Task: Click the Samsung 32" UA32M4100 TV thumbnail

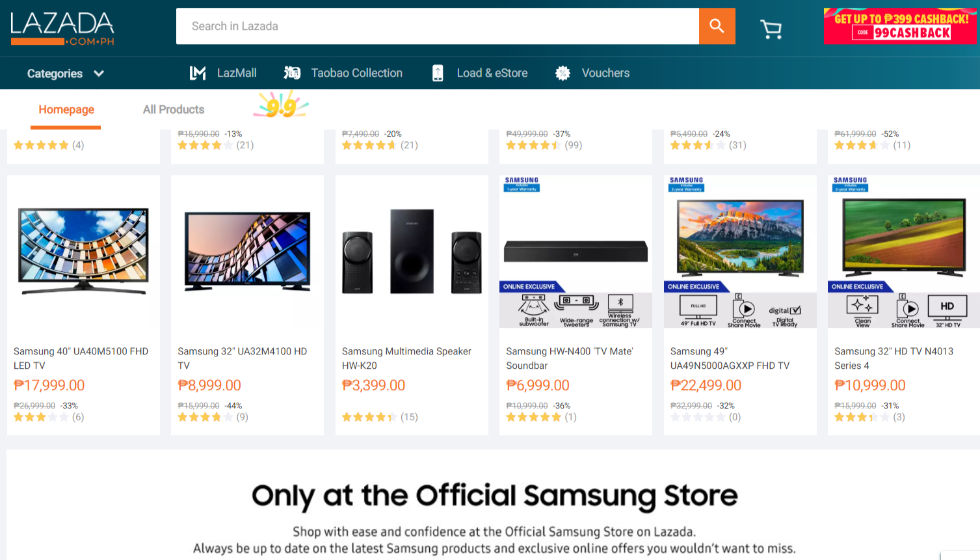Action: pyautogui.click(x=247, y=252)
